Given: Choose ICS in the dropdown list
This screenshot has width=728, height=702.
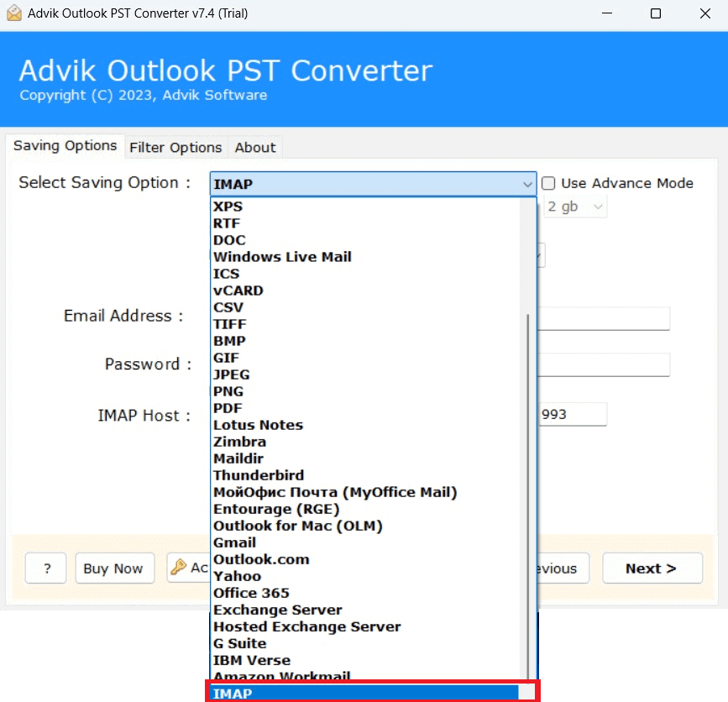Looking at the screenshot, I should (365, 274).
